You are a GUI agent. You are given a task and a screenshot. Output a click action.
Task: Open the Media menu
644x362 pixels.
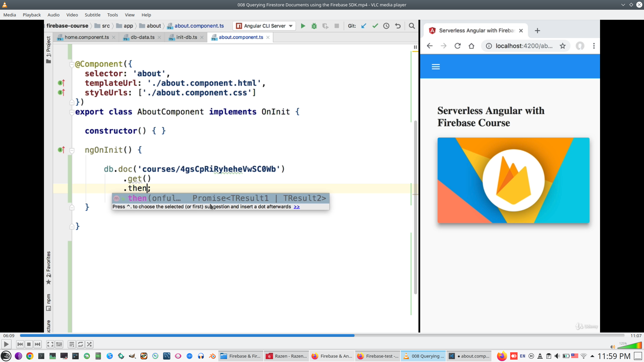[x=9, y=15]
